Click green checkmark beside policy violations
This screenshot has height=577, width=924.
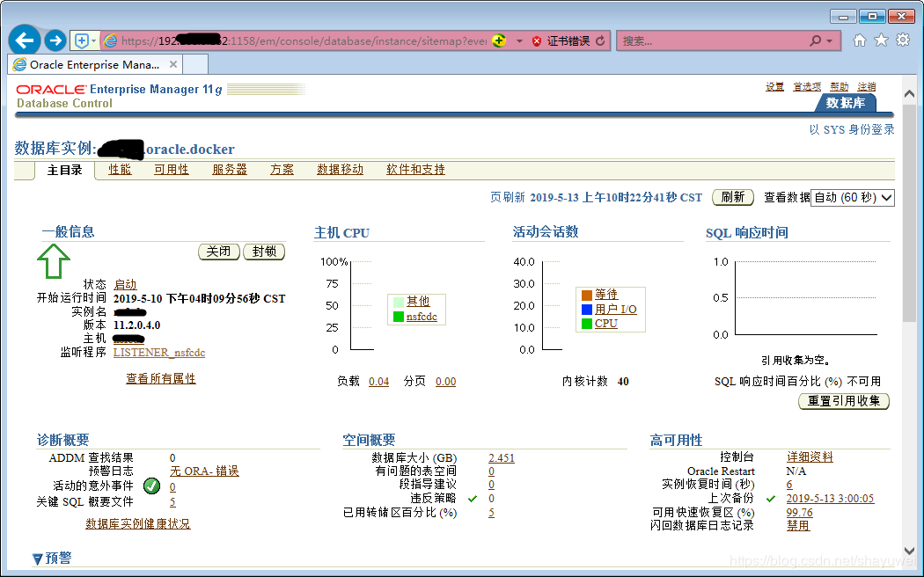472,499
